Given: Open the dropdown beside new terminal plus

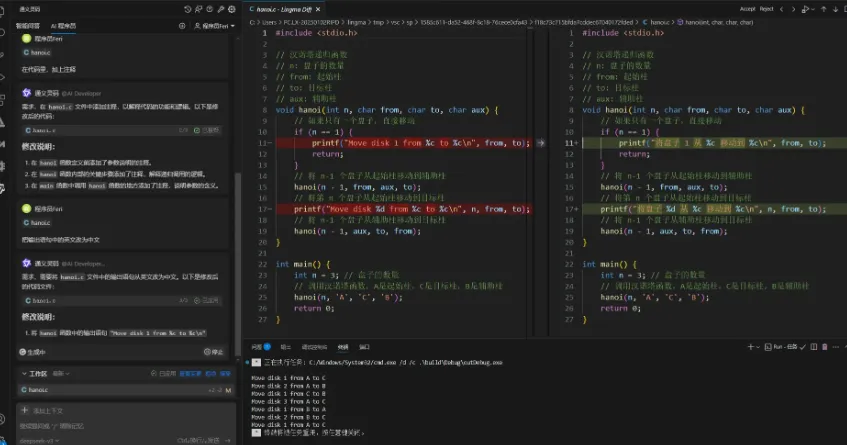Looking at the screenshot, I should tap(758, 347).
